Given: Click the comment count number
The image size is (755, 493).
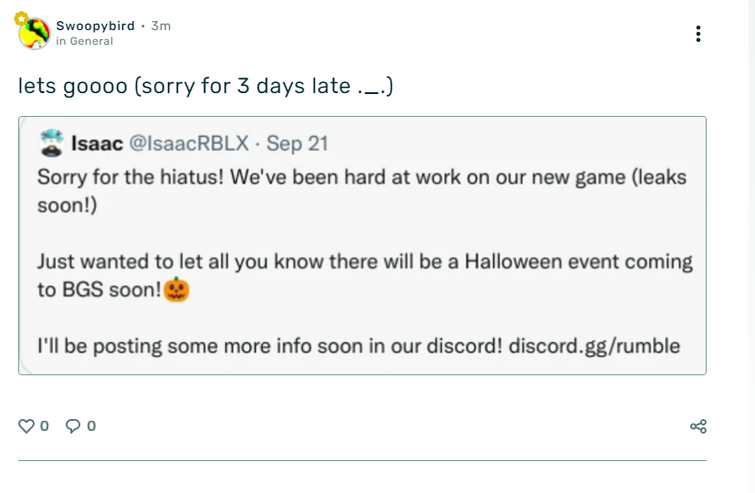Looking at the screenshot, I should [91, 426].
